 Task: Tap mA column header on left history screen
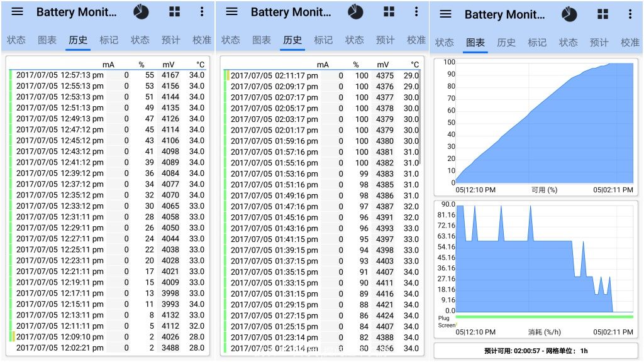pos(108,65)
